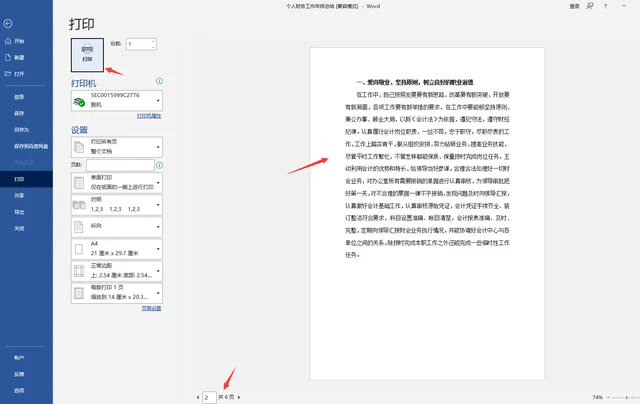Click the 页数 pages input field
The image size is (640, 404).
click(x=120, y=165)
